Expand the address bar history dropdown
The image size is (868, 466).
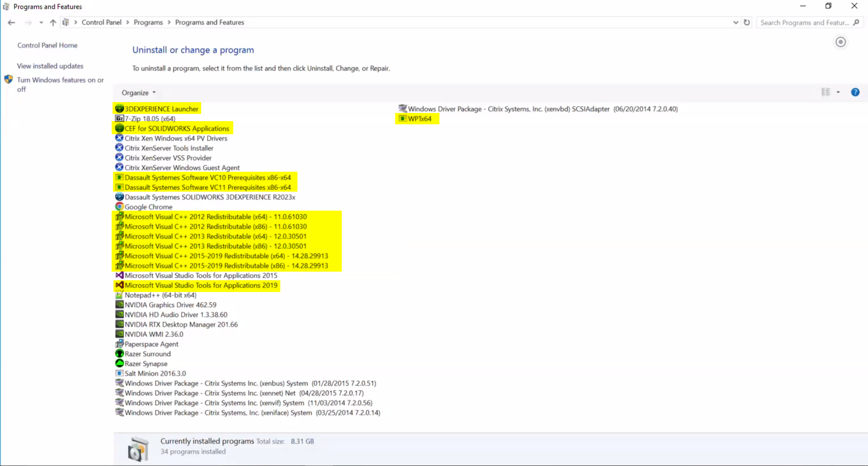(x=736, y=22)
